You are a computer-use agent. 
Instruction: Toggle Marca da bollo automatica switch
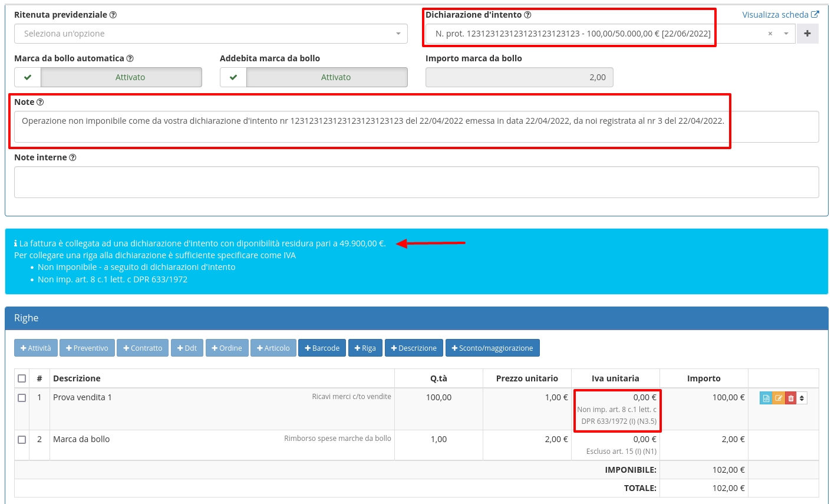point(108,77)
